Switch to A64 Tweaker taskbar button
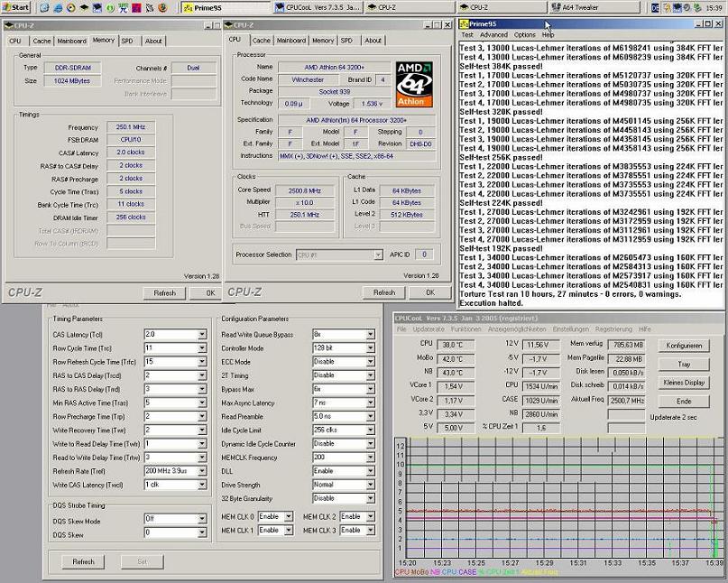Screen dimensions: 728x583 594,7
